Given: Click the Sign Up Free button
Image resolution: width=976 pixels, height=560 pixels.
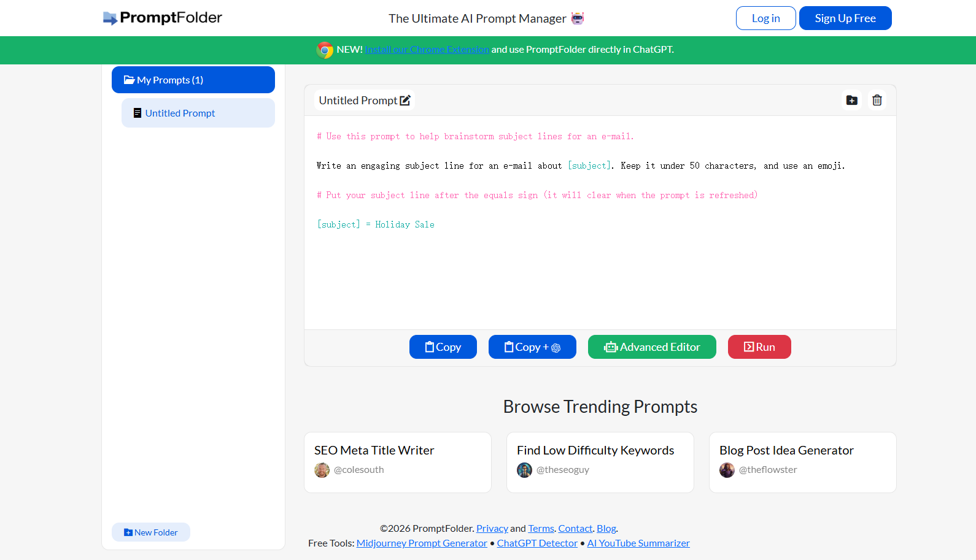Looking at the screenshot, I should [x=845, y=18].
